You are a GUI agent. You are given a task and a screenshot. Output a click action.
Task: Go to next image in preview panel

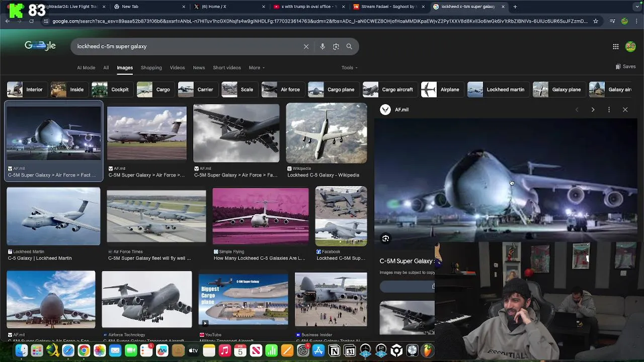[x=593, y=110]
